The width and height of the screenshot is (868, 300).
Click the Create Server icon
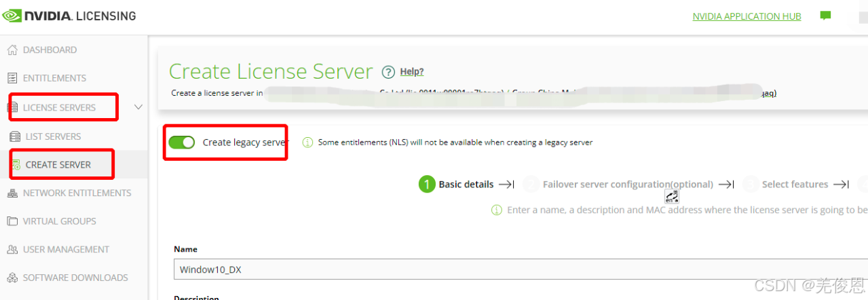pos(15,165)
